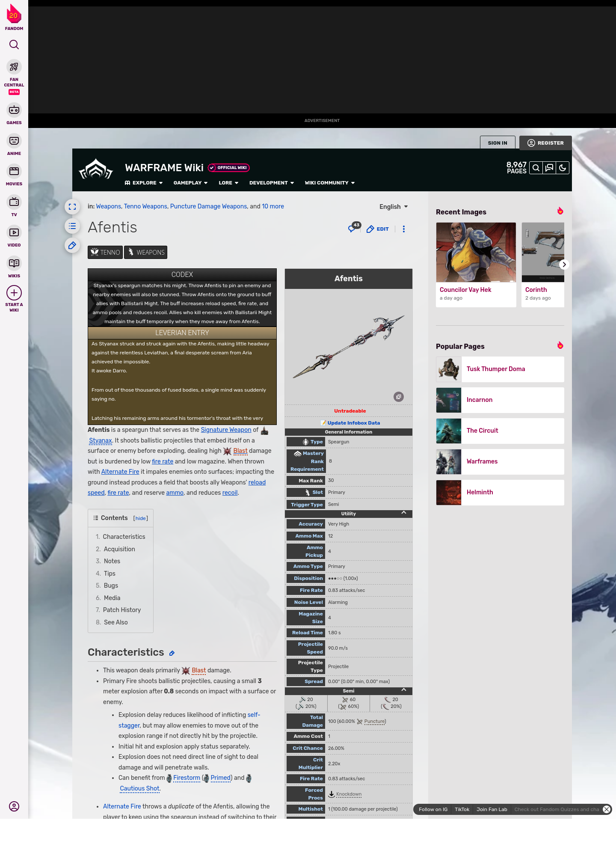Jump to Acquisition in Contents
This screenshot has width=616, height=856.
click(119, 549)
